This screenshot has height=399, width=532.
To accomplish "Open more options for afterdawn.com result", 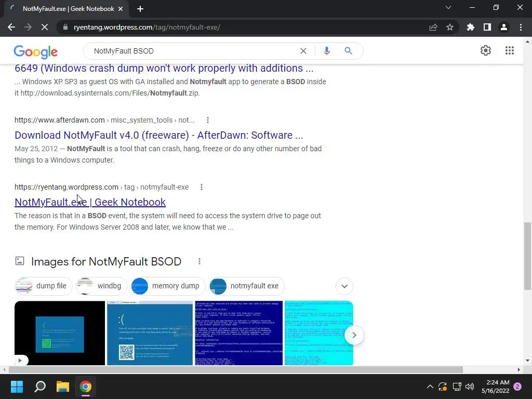I will 208,120.
